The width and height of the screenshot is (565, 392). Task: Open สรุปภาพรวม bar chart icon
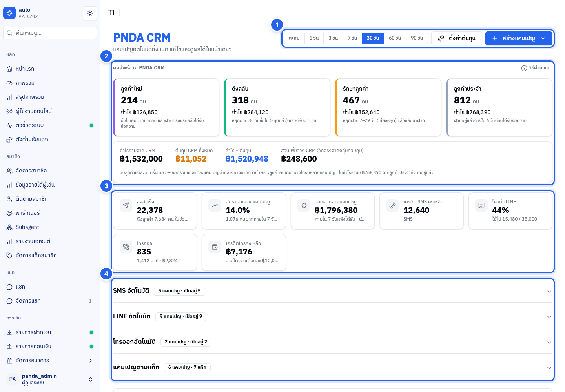coord(9,97)
